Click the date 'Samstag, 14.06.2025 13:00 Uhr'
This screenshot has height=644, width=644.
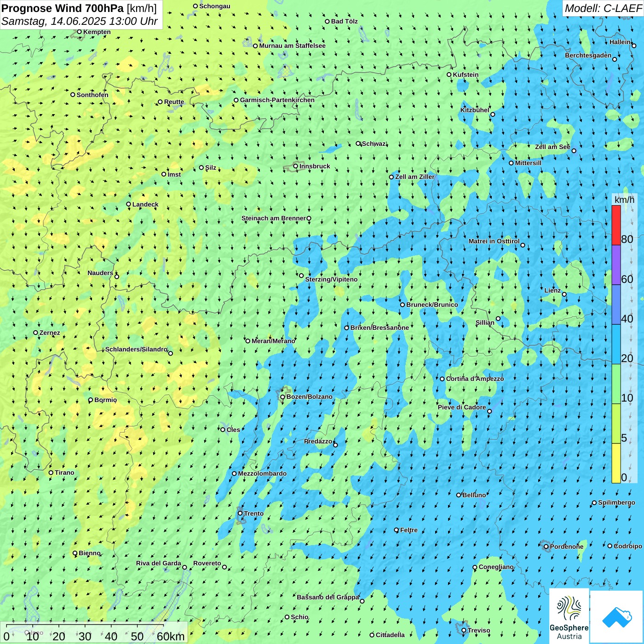80,21
